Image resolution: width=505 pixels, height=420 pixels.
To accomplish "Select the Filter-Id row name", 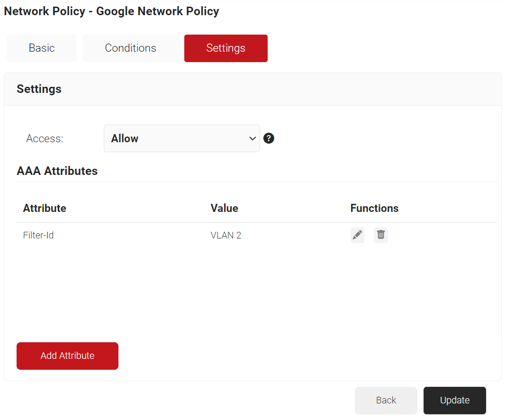I will click(x=38, y=235).
